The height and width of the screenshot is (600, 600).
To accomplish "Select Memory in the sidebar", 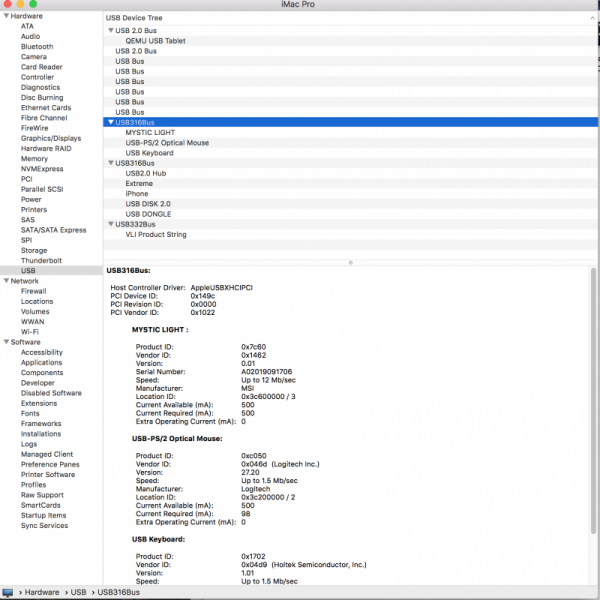I will click(x=34, y=158).
